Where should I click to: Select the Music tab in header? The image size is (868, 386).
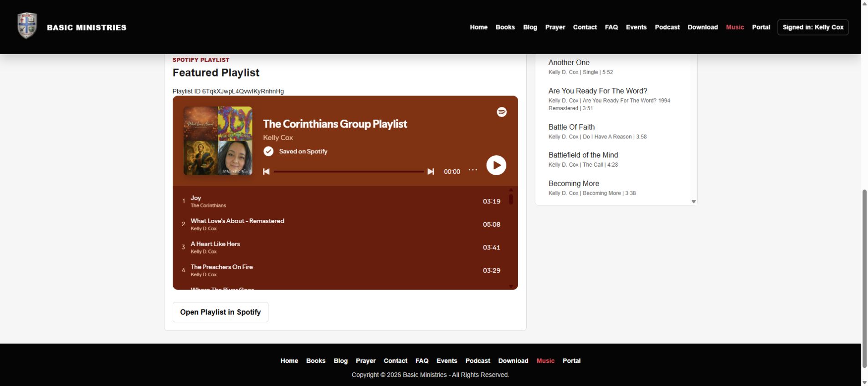tap(734, 27)
